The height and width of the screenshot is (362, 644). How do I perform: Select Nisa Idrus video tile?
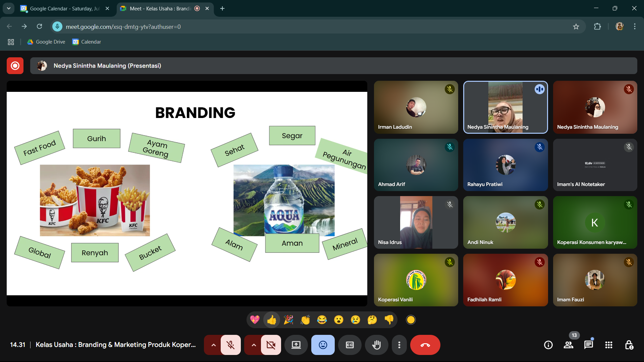(416, 222)
